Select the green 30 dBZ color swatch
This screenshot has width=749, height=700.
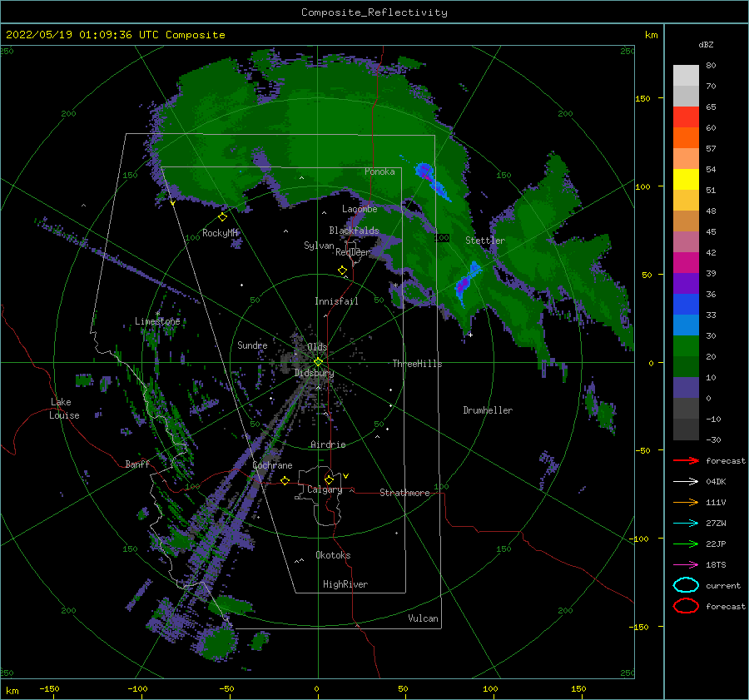tap(686, 345)
